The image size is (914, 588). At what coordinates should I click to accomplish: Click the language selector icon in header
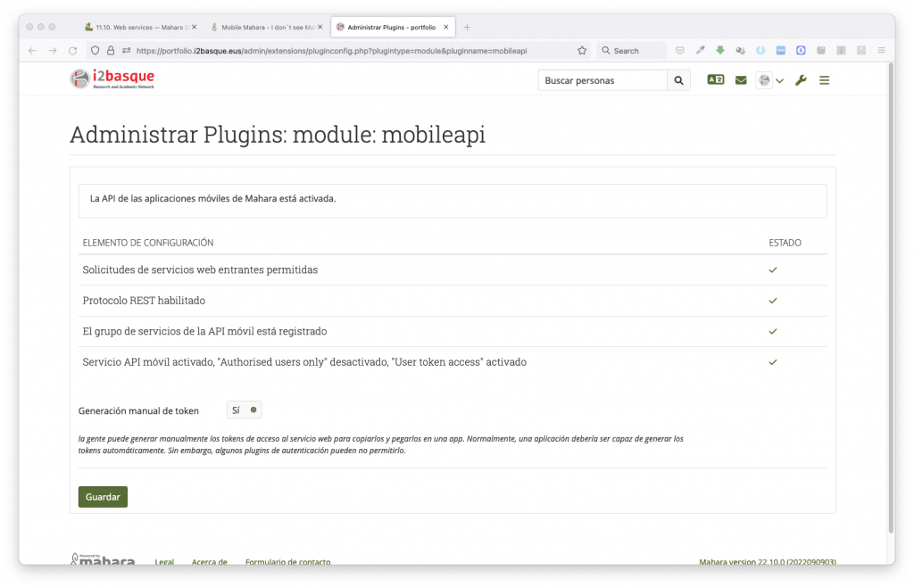(715, 80)
